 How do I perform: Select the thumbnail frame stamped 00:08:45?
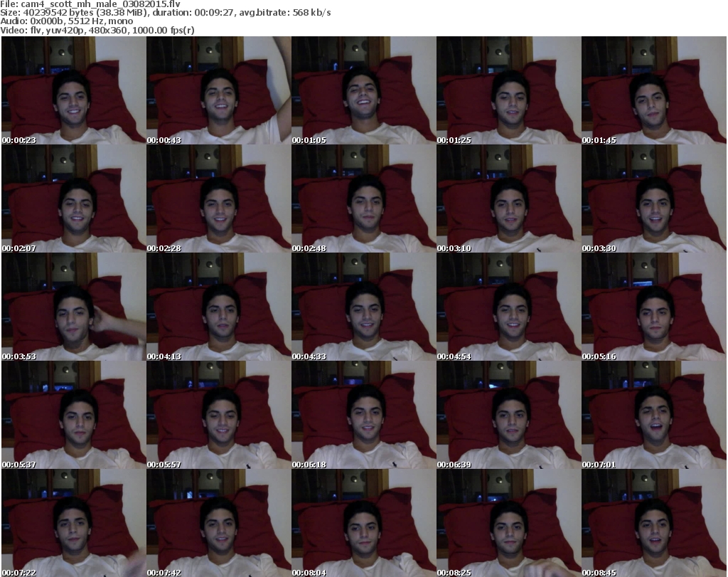tap(654, 523)
